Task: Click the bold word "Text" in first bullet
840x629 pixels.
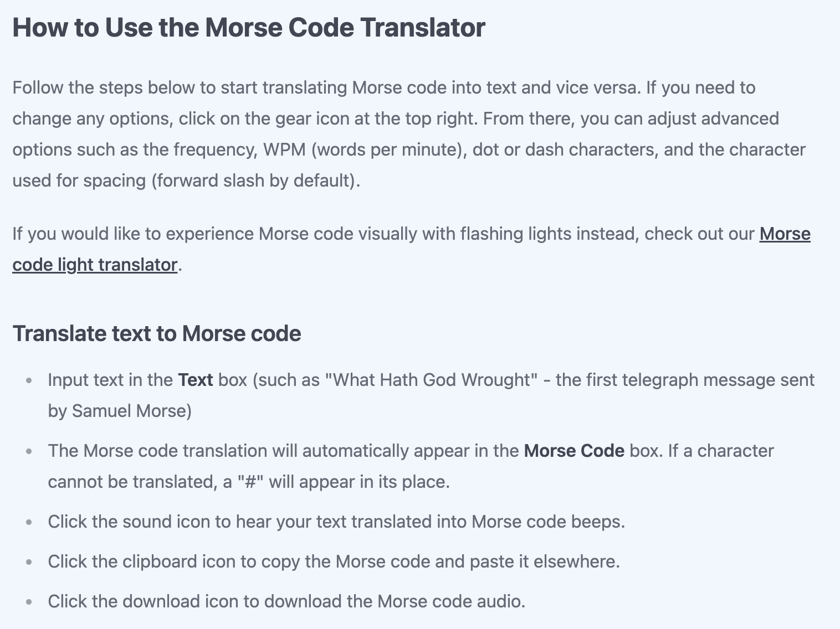Action: coord(196,380)
